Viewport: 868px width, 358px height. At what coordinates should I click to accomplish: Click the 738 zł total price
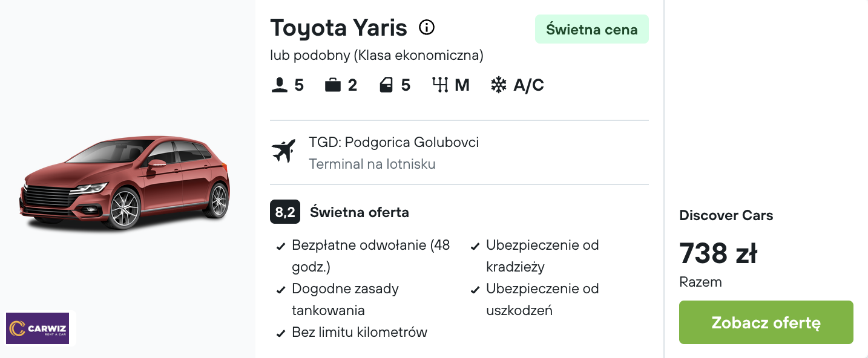718,253
